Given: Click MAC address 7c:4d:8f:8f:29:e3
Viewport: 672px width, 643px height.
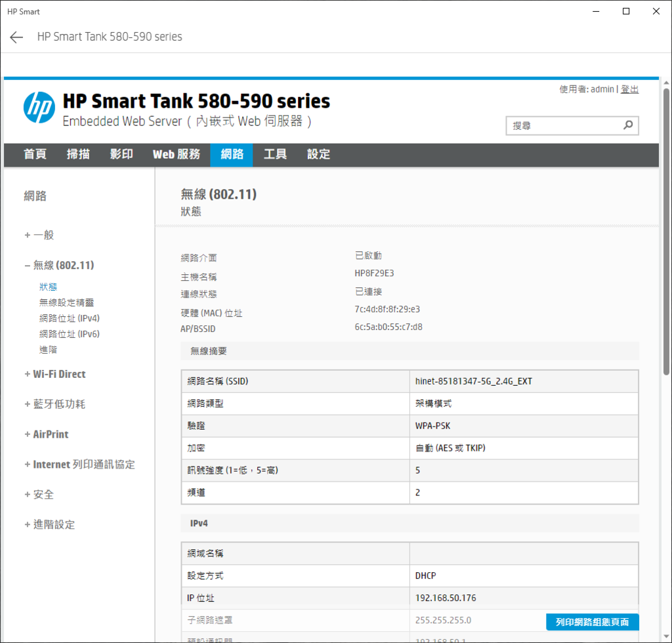Looking at the screenshot, I should pos(387,309).
